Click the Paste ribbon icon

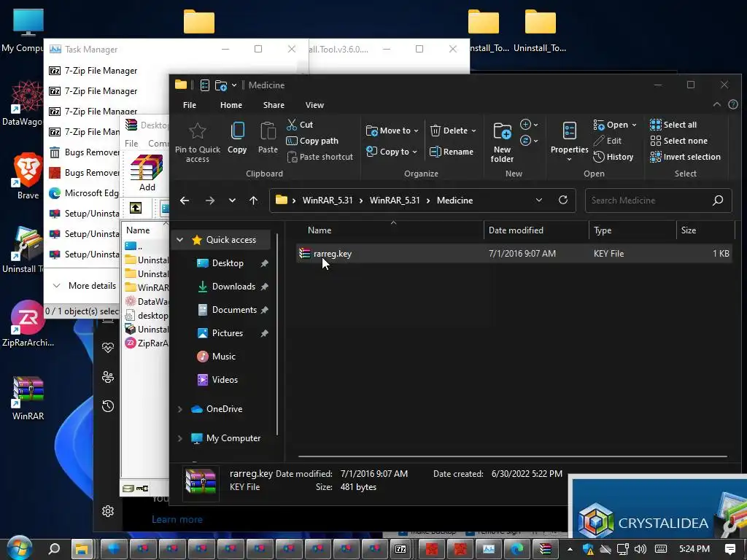tap(268, 138)
